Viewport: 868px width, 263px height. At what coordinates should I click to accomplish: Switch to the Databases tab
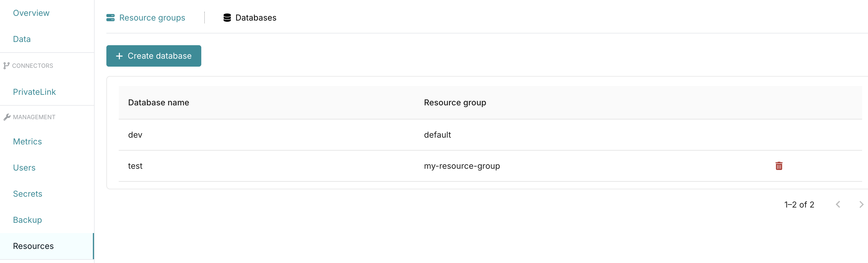(250, 18)
